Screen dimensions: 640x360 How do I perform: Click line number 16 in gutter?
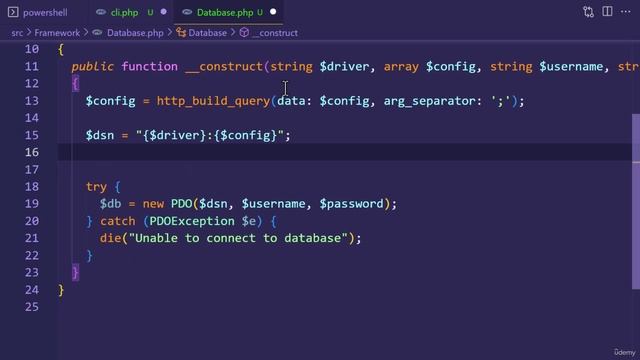point(32,152)
